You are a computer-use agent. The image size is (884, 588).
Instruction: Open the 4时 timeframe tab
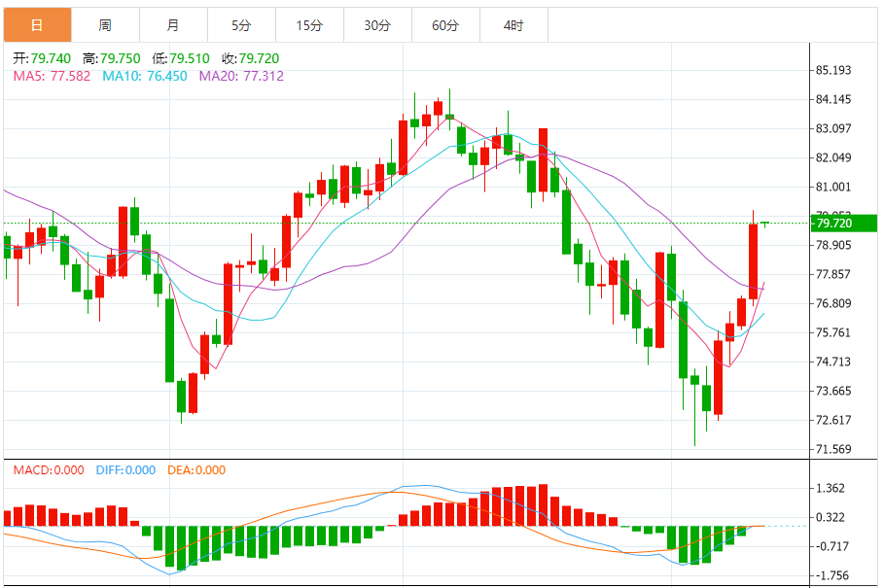pyautogui.click(x=513, y=24)
